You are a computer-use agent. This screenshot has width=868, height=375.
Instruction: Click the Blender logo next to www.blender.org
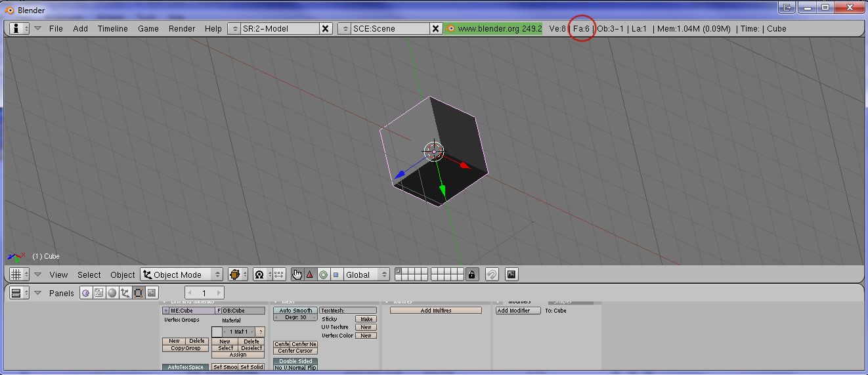point(450,28)
